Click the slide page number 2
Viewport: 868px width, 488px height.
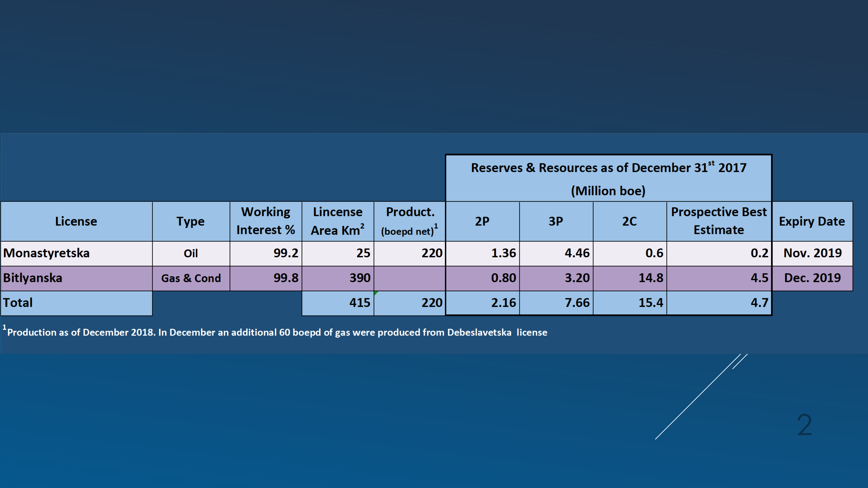[805, 425]
